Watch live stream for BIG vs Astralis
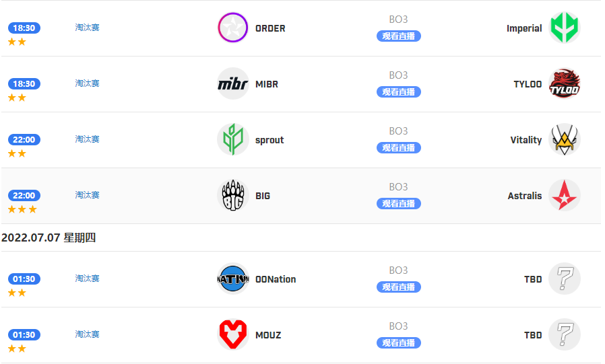 (399, 204)
